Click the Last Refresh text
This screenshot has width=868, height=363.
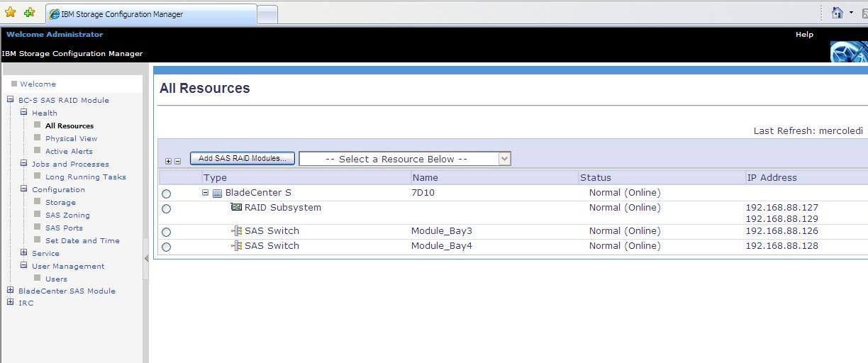tap(808, 131)
